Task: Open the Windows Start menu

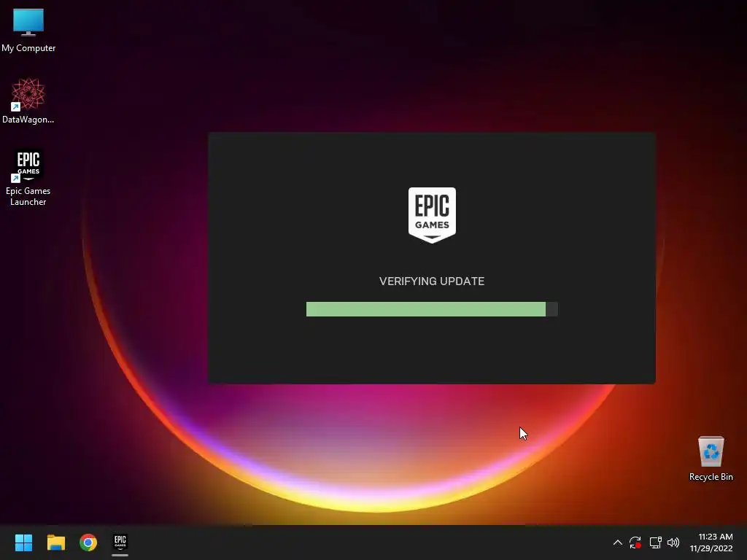Action: click(23, 542)
